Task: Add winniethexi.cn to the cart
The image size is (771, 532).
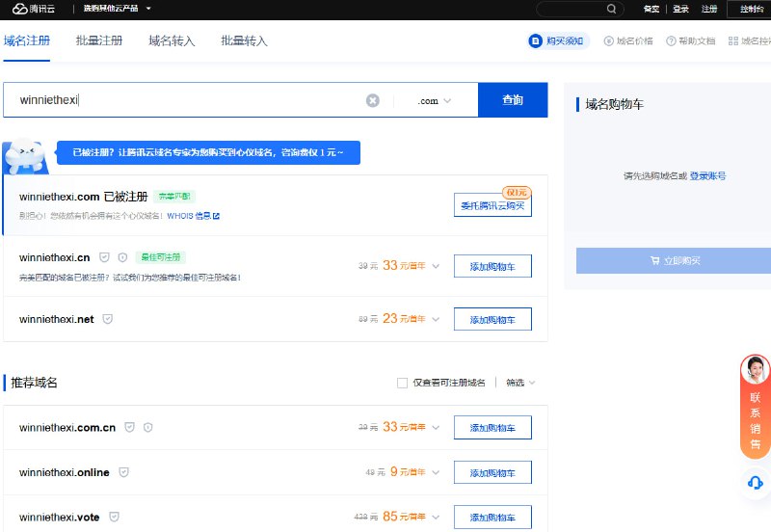Action: click(492, 266)
